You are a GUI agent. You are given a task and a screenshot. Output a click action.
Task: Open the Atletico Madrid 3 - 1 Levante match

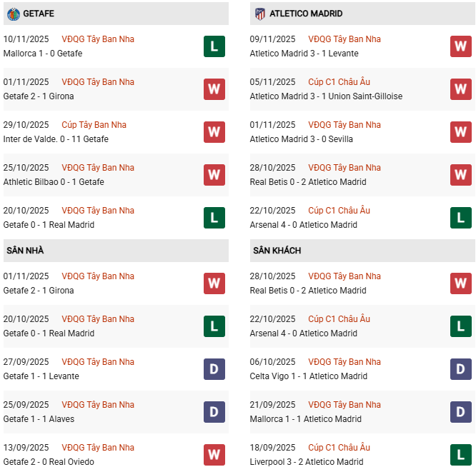pyautogui.click(x=304, y=54)
